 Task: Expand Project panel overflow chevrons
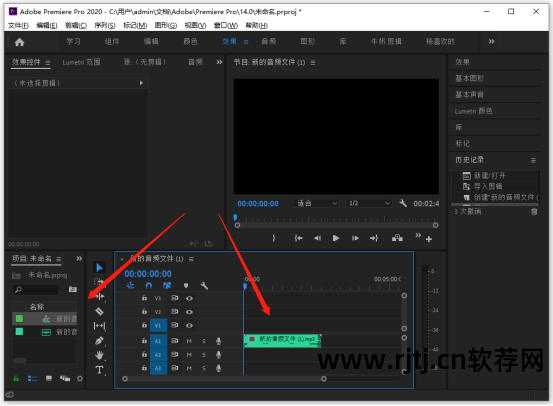[x=79, y=259]
